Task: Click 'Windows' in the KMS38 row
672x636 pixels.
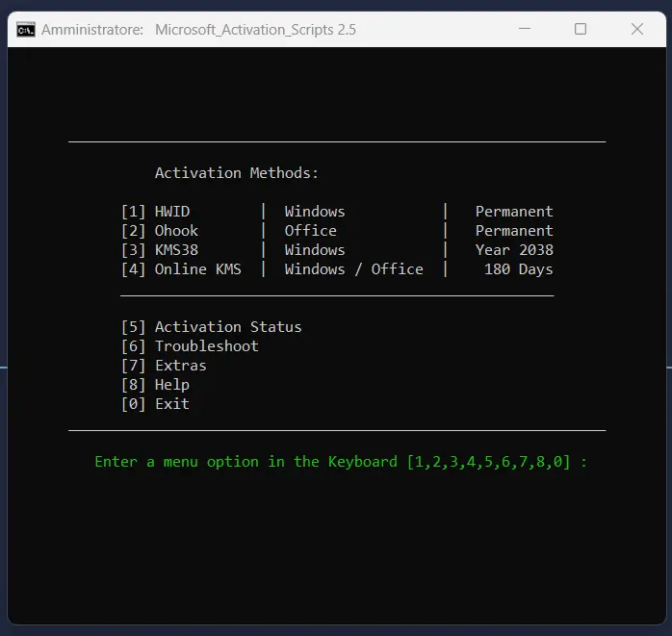Action: [315, 250]
